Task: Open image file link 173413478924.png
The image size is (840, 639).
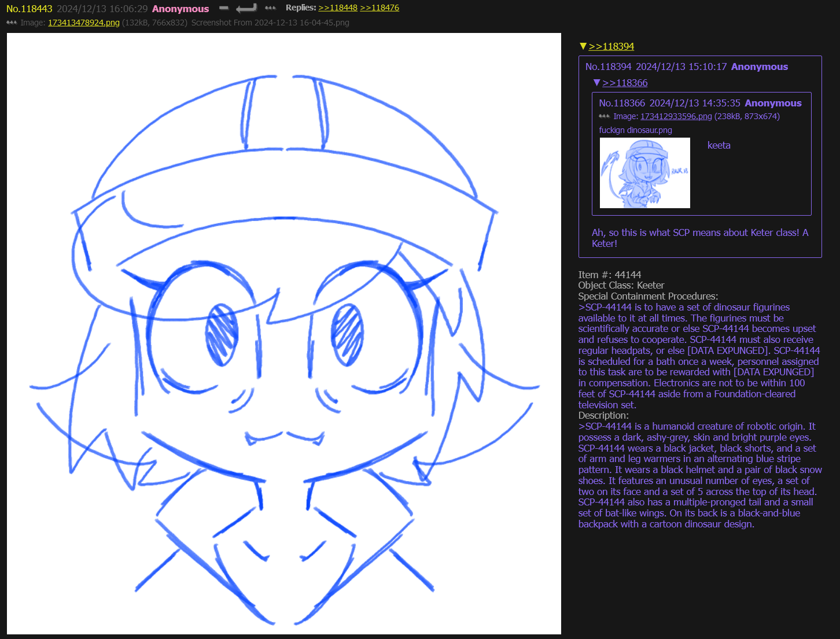Action: pyautogui.click(x=84, y=23)
